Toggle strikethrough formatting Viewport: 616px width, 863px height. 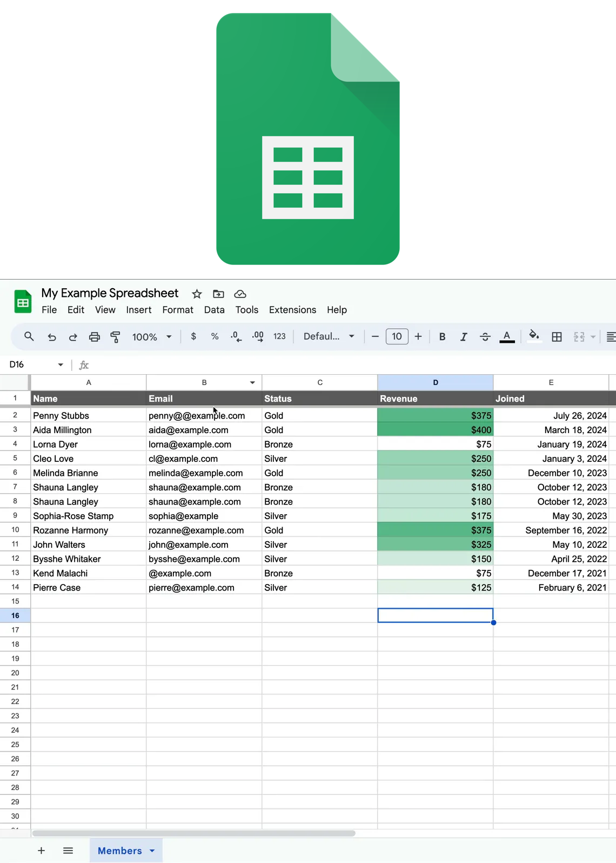click(485, 337)
